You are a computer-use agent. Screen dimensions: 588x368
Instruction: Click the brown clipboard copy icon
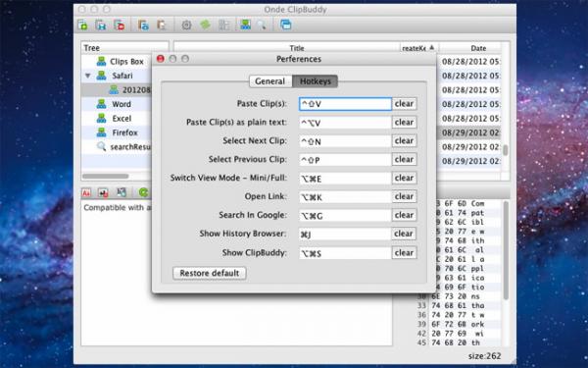point(162,25)
